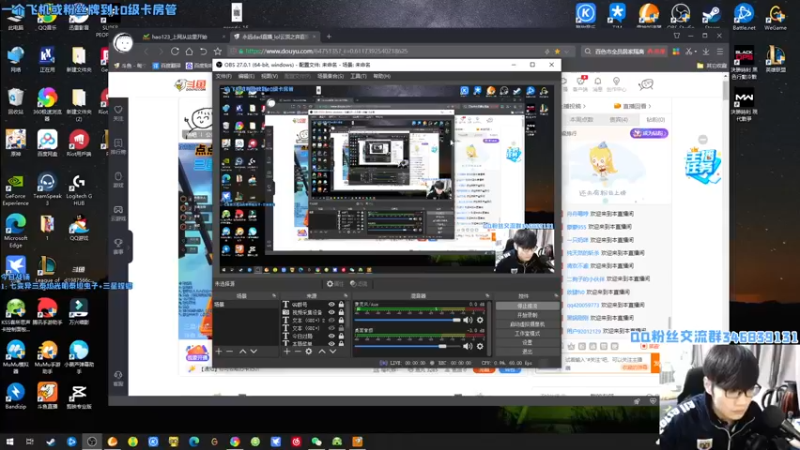Refresh the browser page

click(x=175, y=51)
